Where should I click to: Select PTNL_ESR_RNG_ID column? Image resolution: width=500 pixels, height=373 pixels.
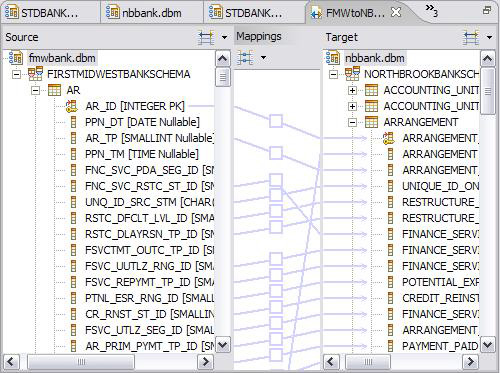pos(149,298)
